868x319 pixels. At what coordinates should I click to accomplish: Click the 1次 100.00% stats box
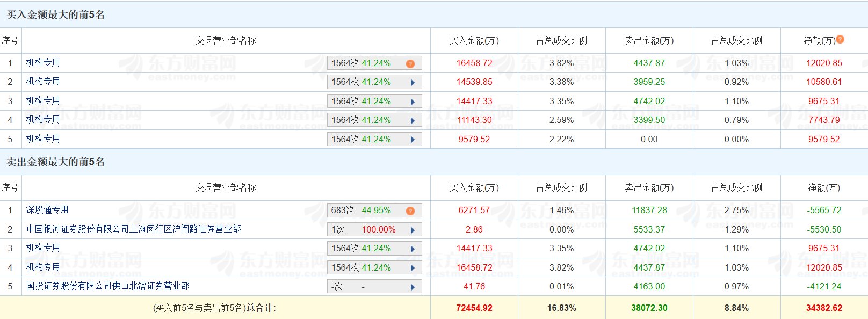pos(374,230)
